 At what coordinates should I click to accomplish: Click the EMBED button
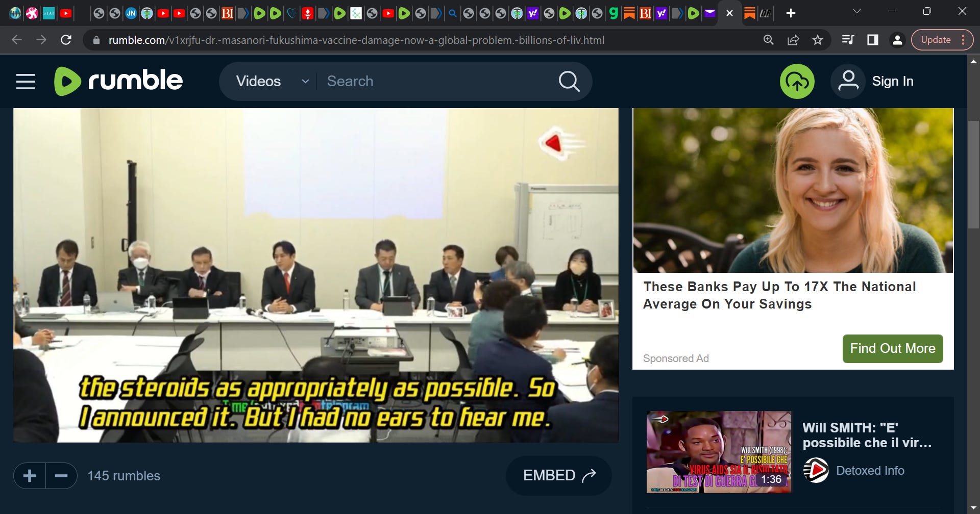559,475
